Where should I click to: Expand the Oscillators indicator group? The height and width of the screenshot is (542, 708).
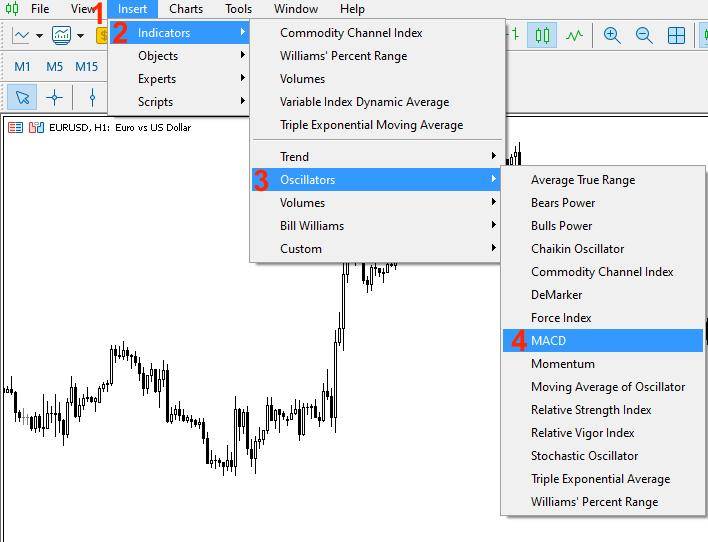[x=376, y=180]
